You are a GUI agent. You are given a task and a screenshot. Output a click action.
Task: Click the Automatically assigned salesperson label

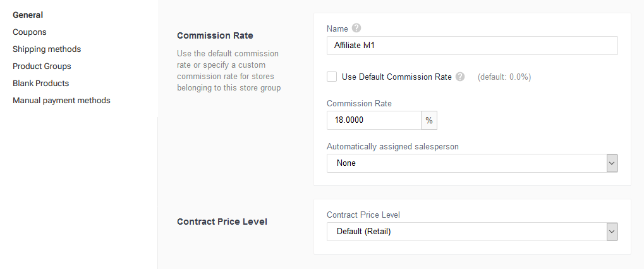point(392,146)
